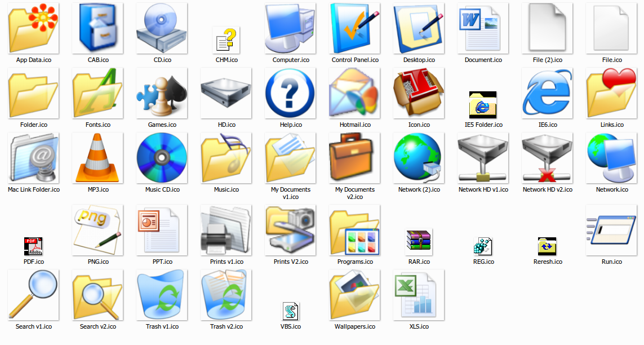Open the Network HD v1.ico drive icon
This screenshot has height=345, width=644.
pyautogui.click(x=483, y=158)
